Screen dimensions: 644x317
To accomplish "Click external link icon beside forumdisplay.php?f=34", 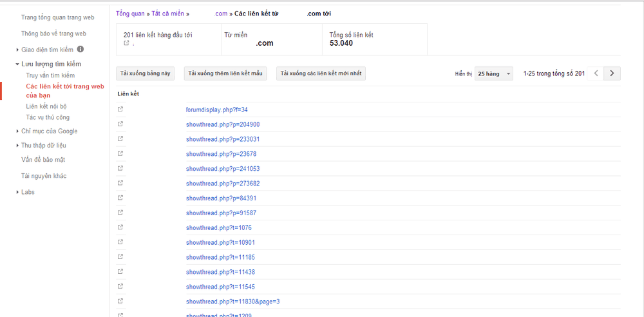I will (120, 110).
